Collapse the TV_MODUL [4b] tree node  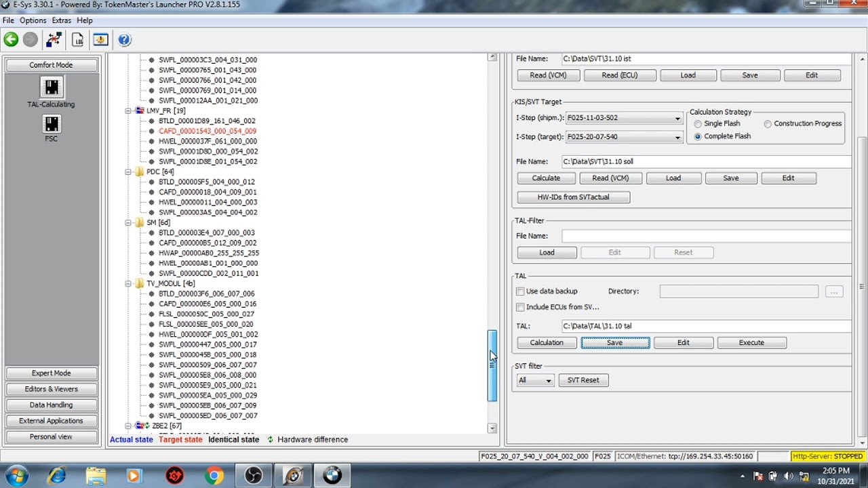128,283
